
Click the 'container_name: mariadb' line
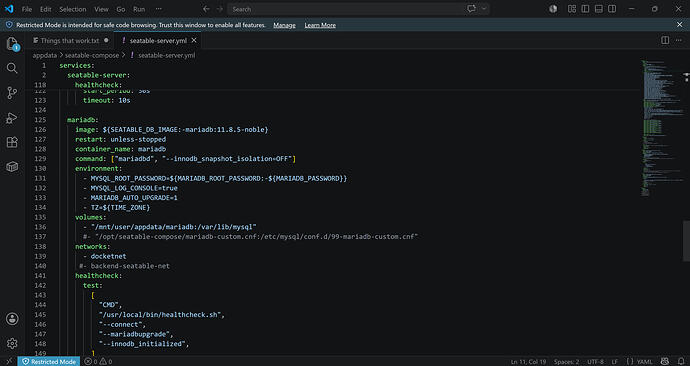point(120,149)
